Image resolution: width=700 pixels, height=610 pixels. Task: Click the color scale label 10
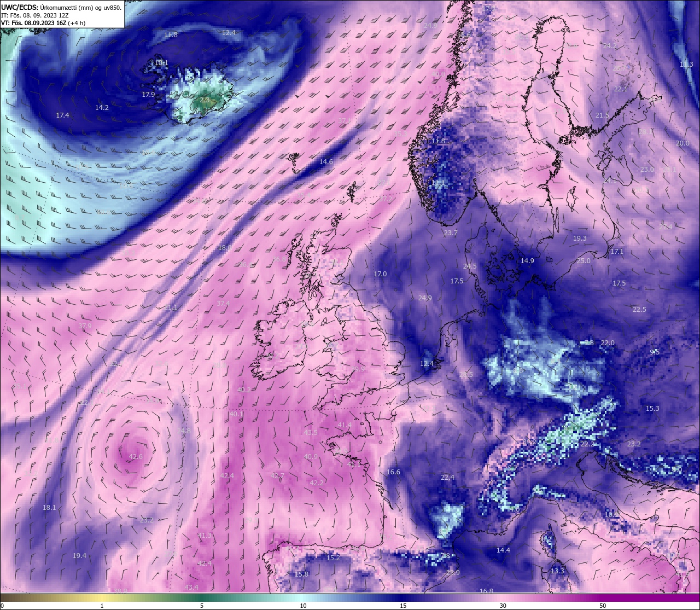pyautogui.click(x=303, y=606)
